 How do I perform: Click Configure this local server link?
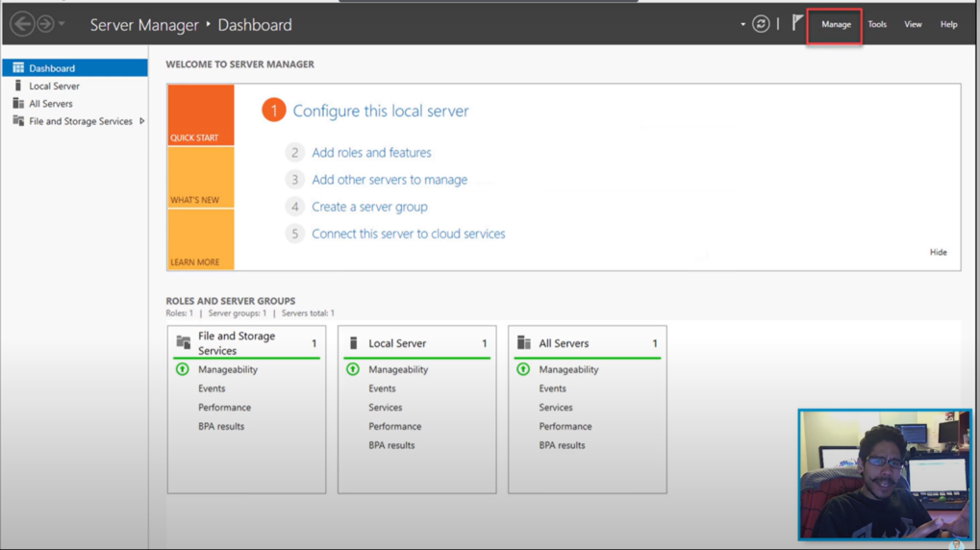pos(381,111)
